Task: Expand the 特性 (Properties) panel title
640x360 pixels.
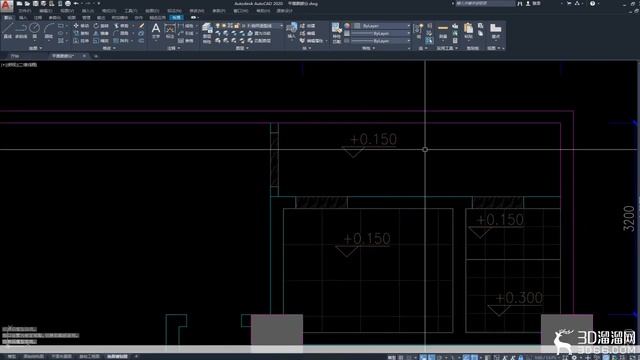Action: click(x=368, y=48)
